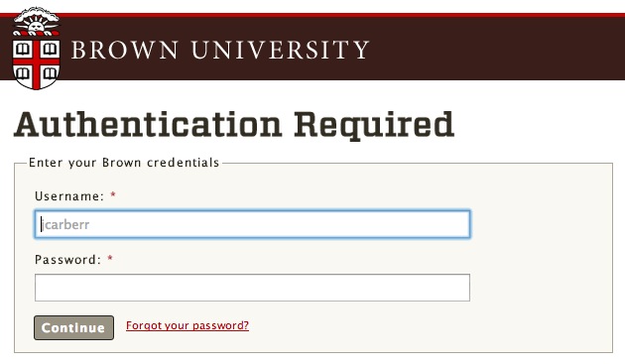Focus the Username input field

point(252,224)
